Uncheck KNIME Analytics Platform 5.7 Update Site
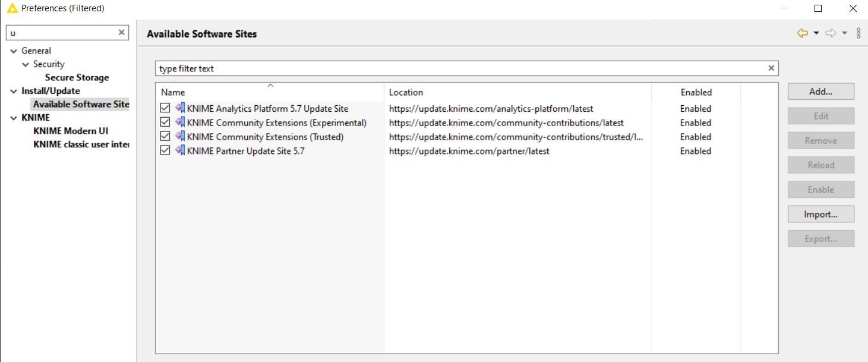 pos(165,109)
